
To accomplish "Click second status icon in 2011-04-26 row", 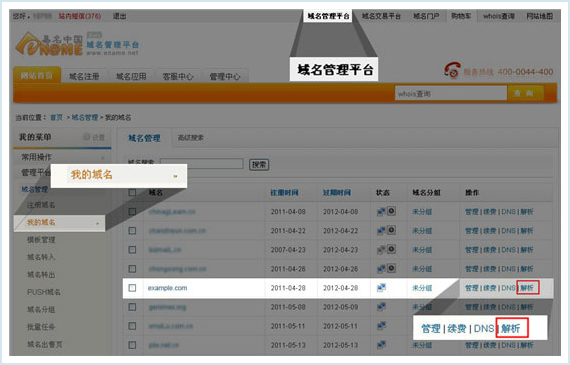I will (391, 268).
